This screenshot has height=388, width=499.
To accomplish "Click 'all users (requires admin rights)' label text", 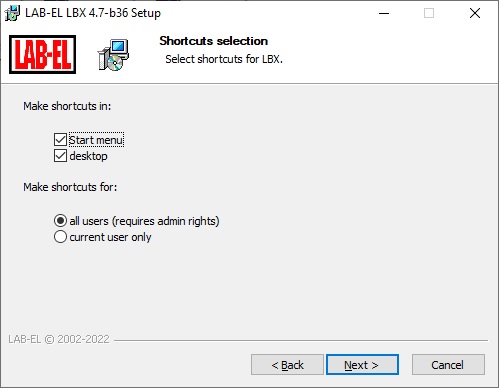I will coord(144,221).
